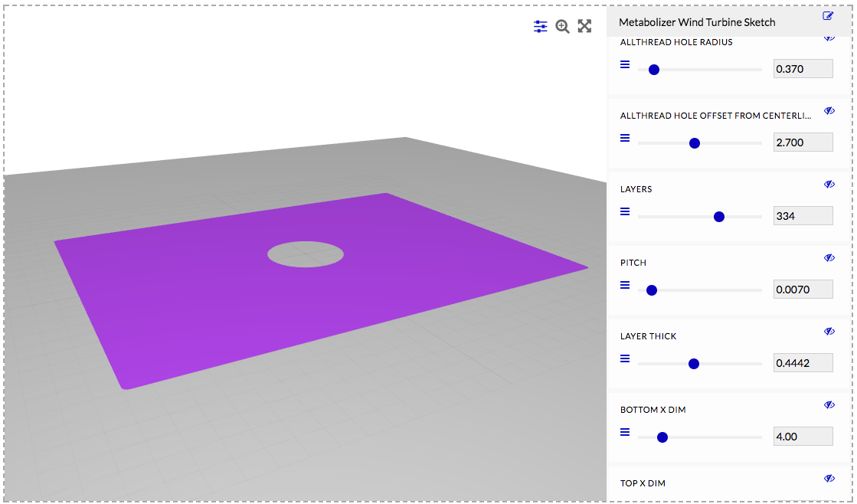Click the Pitch slider handle

pos(652,290)
